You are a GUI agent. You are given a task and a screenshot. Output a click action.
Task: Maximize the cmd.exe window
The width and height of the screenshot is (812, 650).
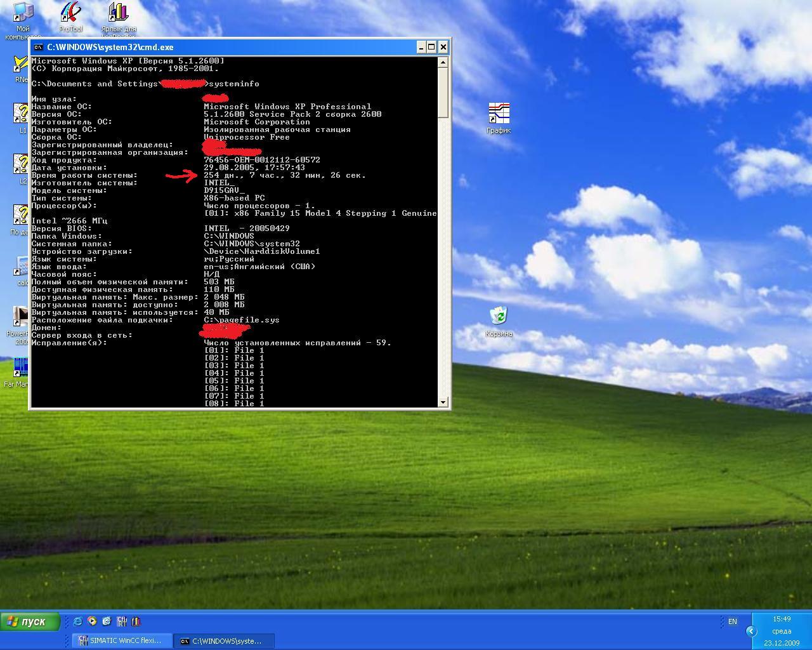coord(431,47)
